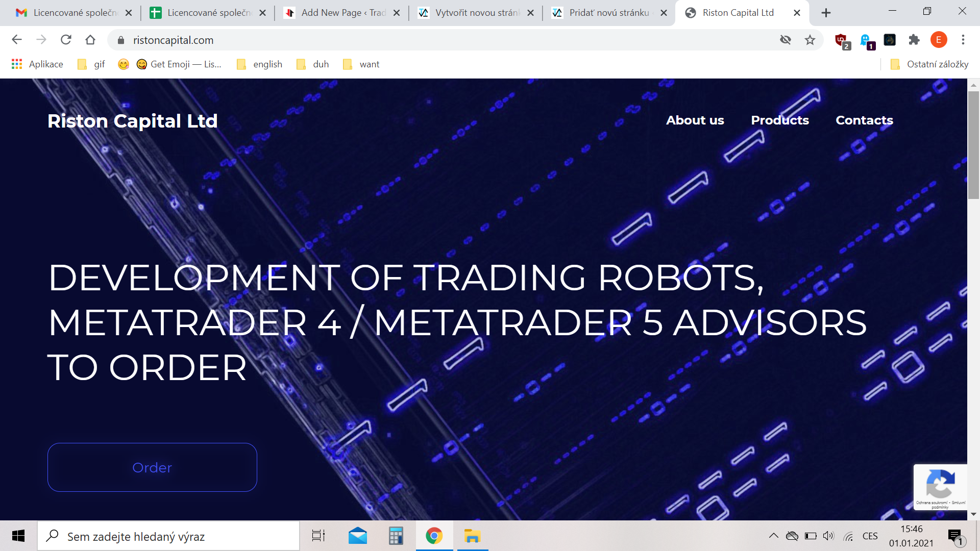
Task: Go back to previous page
Action: [17, 40]
